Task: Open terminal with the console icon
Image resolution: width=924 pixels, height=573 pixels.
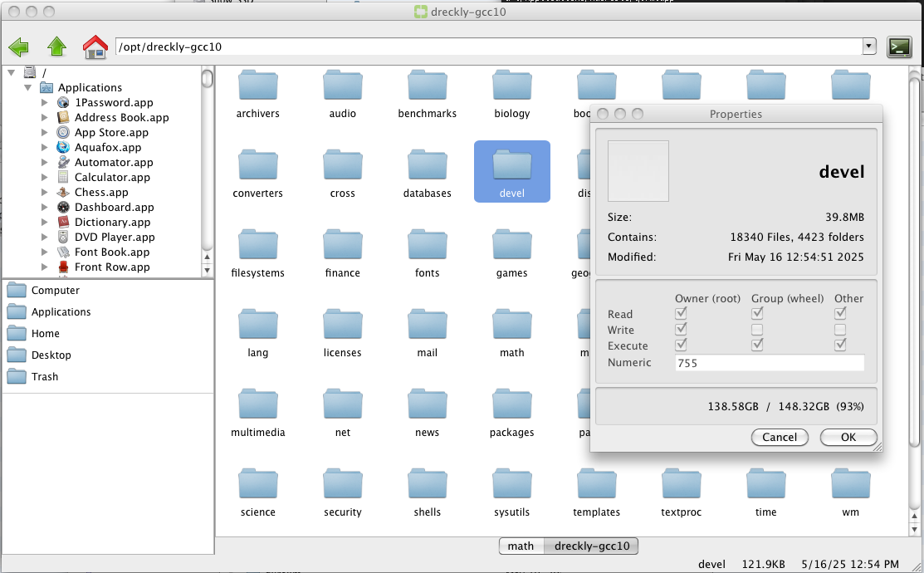Action: tap(899, 47)
